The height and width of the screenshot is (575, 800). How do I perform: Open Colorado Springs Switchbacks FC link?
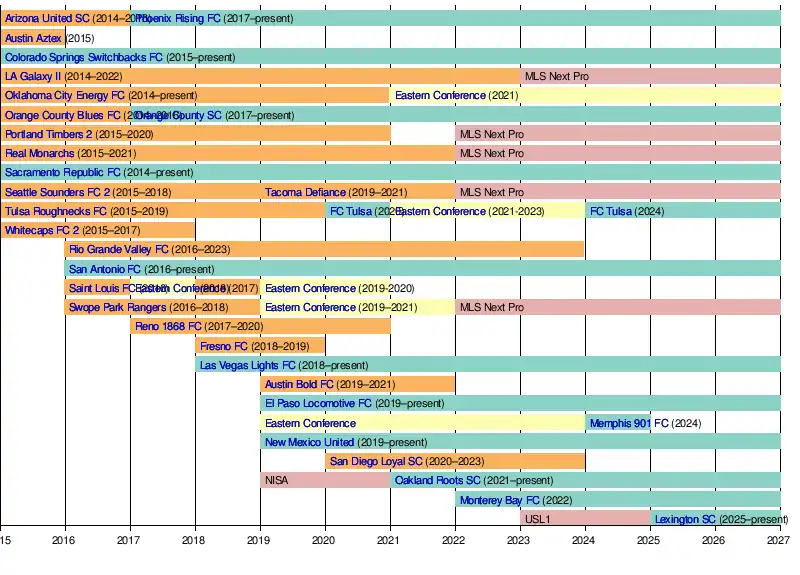(x=83, y=57)
